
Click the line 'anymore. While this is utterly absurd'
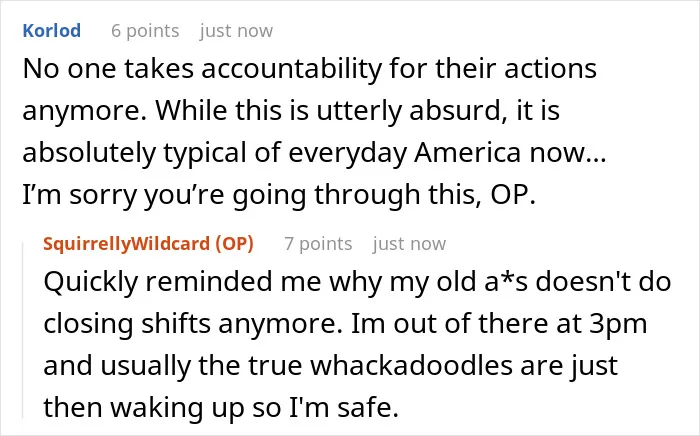[291, 111]
